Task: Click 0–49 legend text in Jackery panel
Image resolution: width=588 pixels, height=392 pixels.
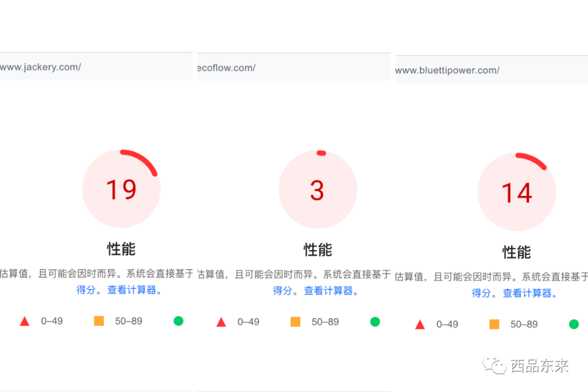Action: click(52, 321)
